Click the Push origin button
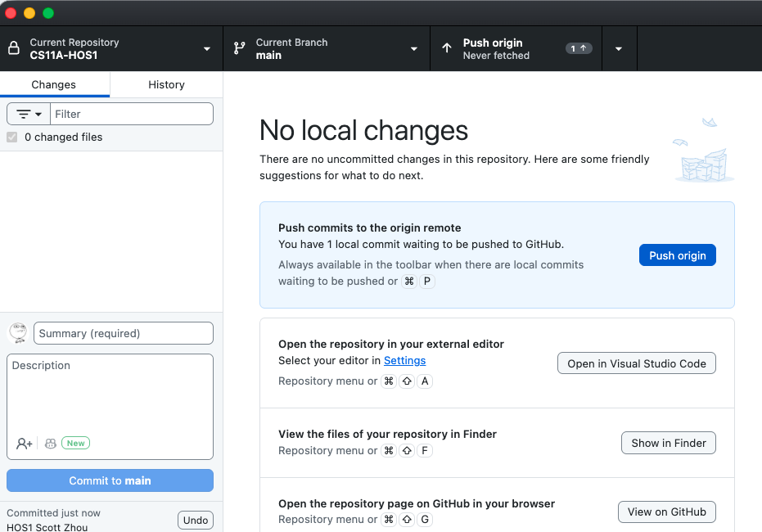The height and width of the screenshot is (532, 762). pos(677,255)
